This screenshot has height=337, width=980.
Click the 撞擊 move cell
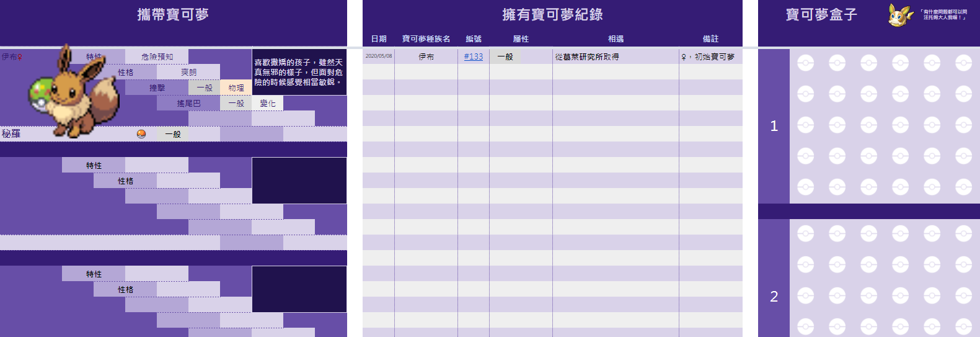157,88
